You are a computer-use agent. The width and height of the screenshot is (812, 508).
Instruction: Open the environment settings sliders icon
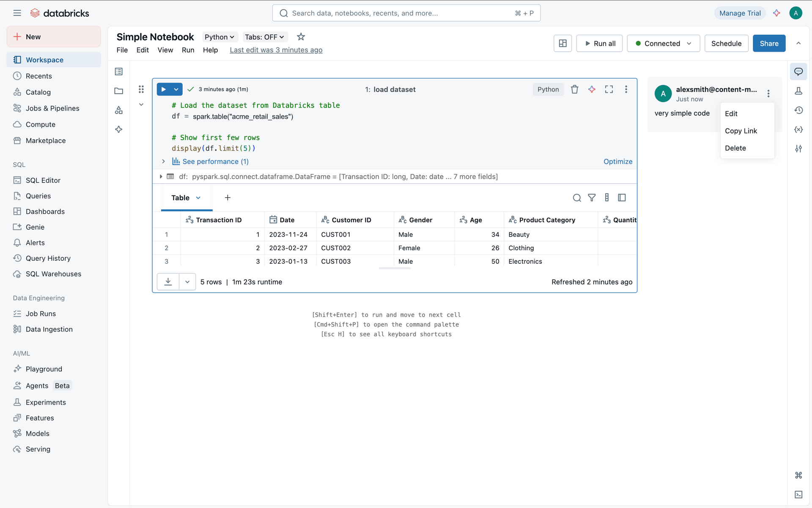point(798,149)
